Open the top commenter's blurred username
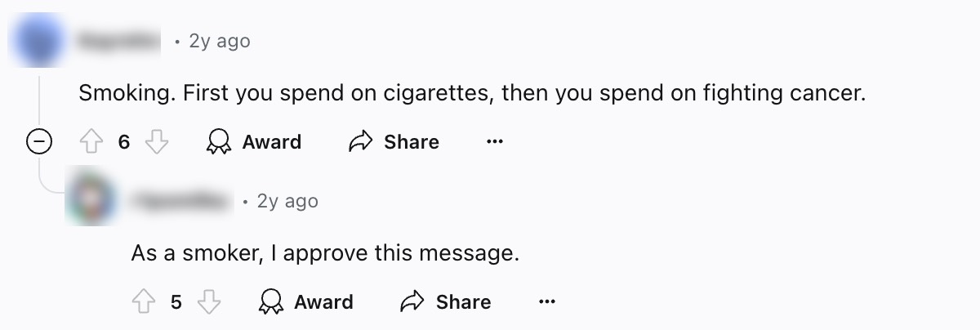The height and width of the screenshot is (330, 980). click(x=119, y=41)
